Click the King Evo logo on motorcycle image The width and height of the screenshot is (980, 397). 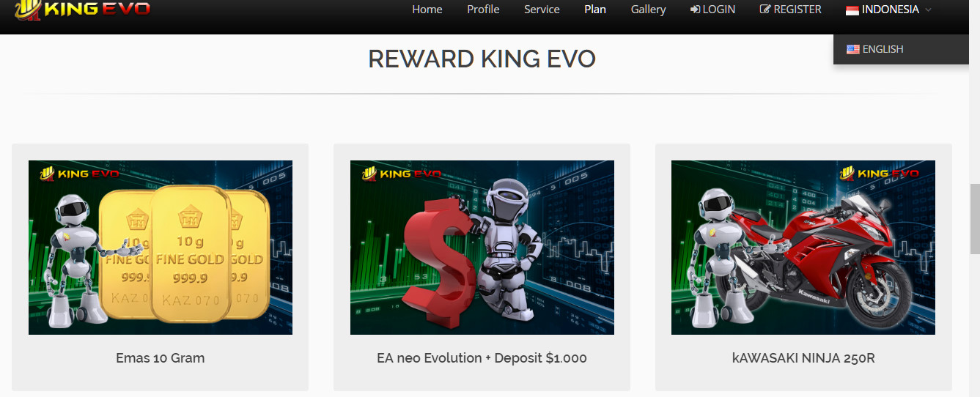click(879, 174)
